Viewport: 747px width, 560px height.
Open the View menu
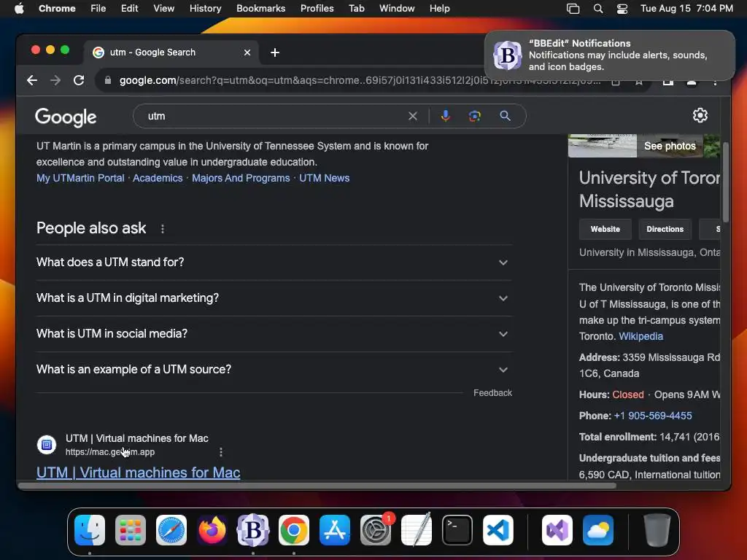coord(163,9)
